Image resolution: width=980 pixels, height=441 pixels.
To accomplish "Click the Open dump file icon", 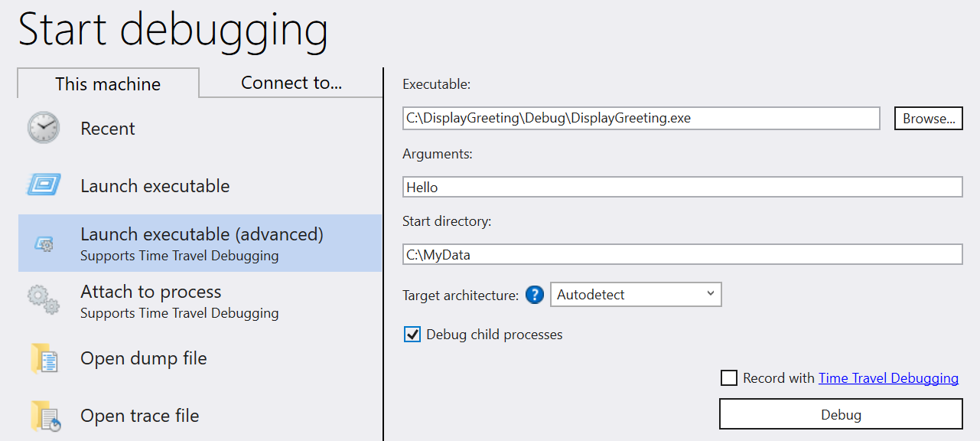I will 44,358.
